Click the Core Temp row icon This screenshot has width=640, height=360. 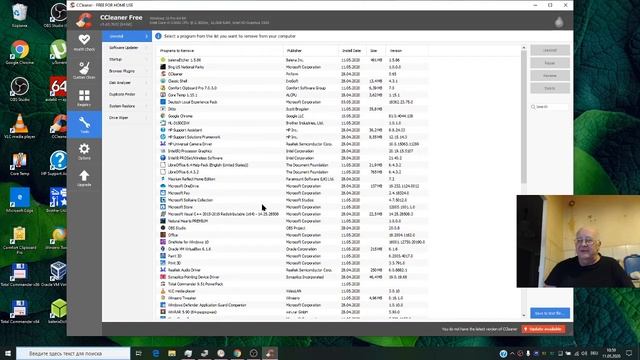163,95
